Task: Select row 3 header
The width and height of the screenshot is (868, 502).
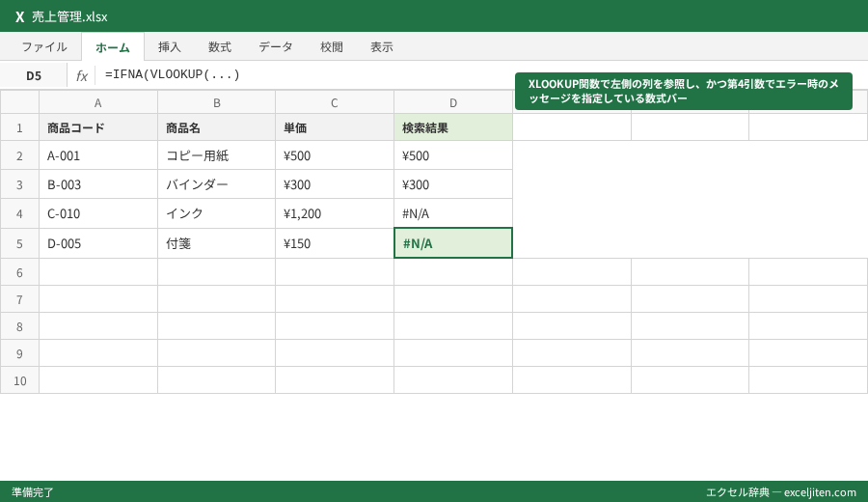Action: coord(19,184)
